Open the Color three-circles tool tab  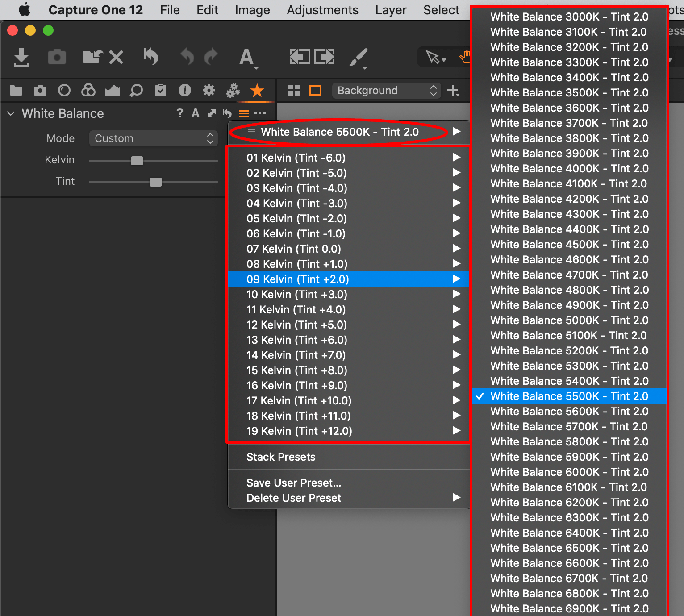(x=88, y=90)
